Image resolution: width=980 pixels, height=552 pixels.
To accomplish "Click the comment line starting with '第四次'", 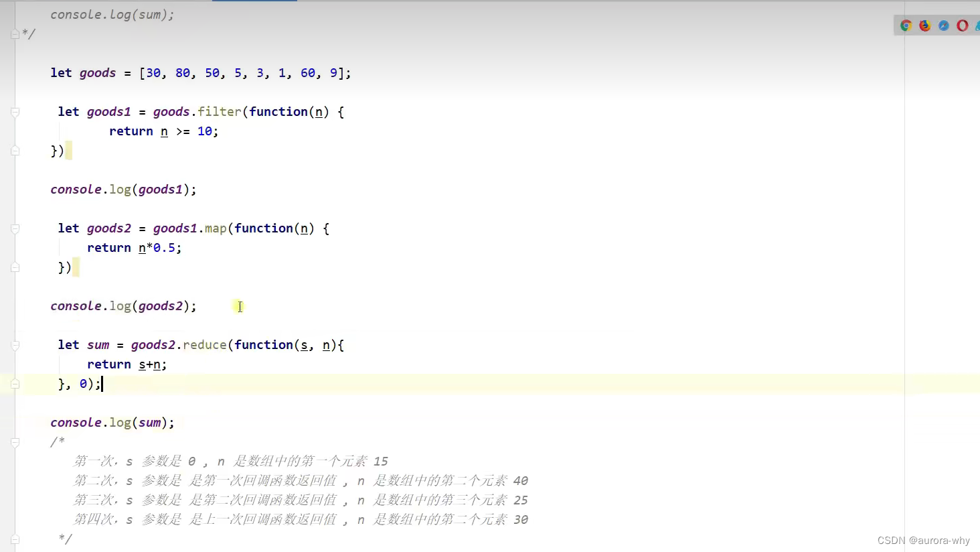I will coord(301,520).
